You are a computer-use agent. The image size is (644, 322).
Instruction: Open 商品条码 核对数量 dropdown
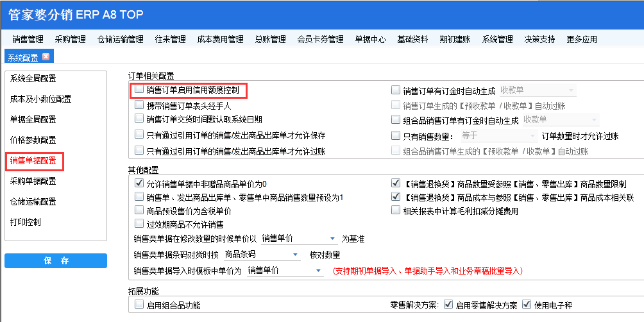tap(262, 254)
